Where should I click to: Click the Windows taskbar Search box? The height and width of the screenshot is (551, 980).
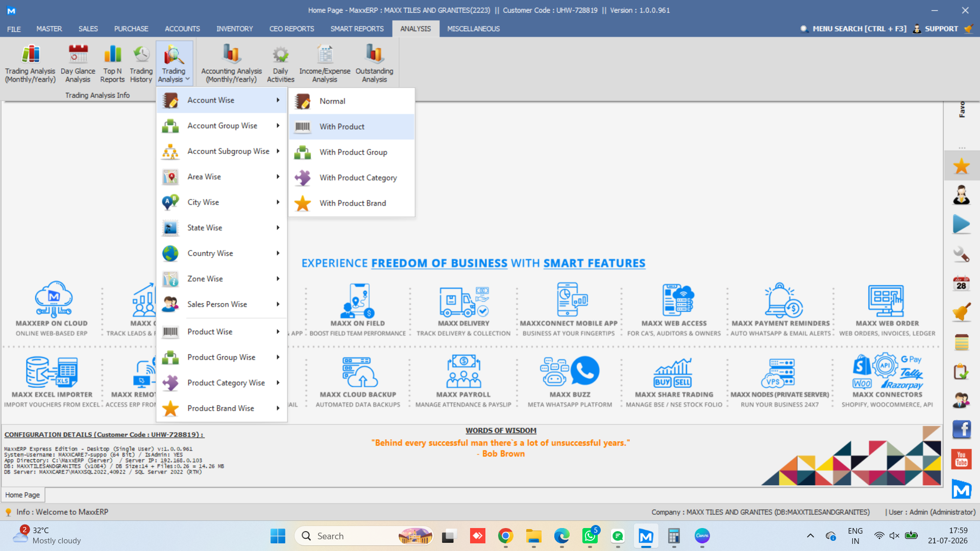click(x=364, y=536)
